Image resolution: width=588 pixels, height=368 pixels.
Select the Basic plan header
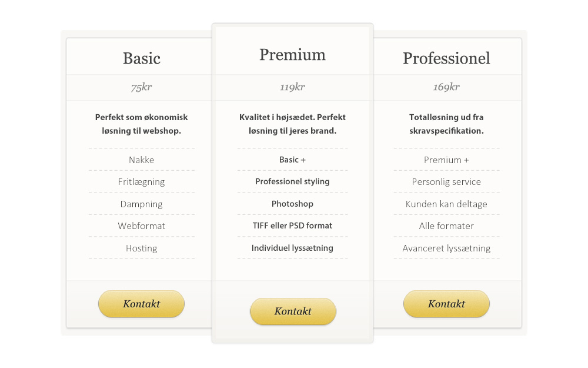[x=141, y=58]
